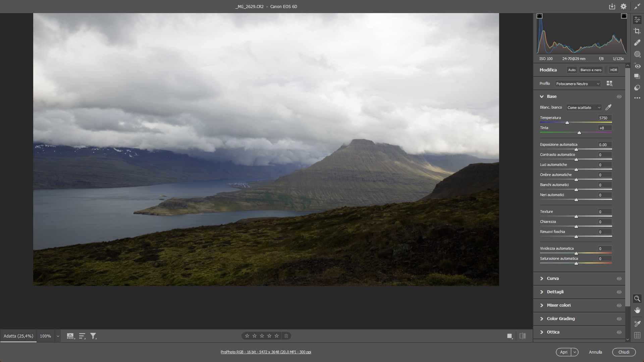Toggle single view mode icon
644x362 pixels.
click(x=510, y=336)
